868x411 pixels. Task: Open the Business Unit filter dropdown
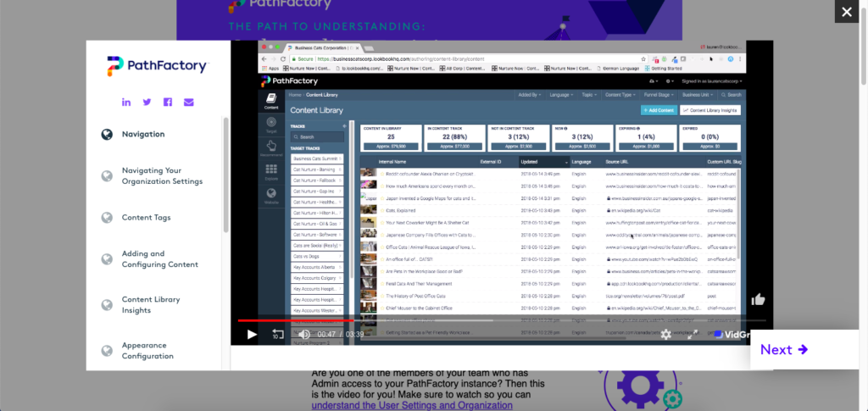coord(698,95)
